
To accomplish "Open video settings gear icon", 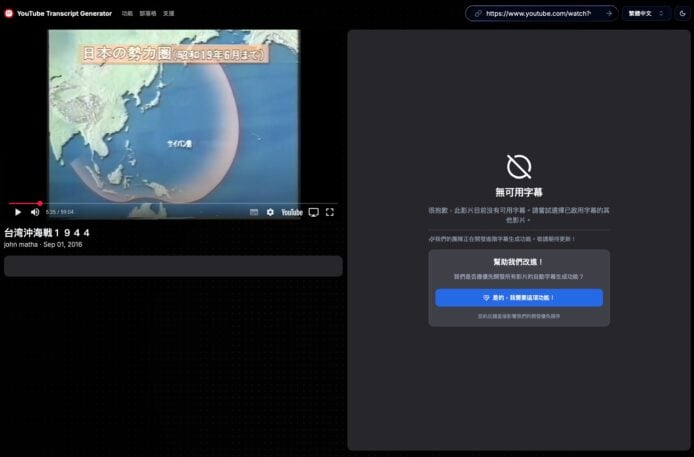I will click(270, 212).
